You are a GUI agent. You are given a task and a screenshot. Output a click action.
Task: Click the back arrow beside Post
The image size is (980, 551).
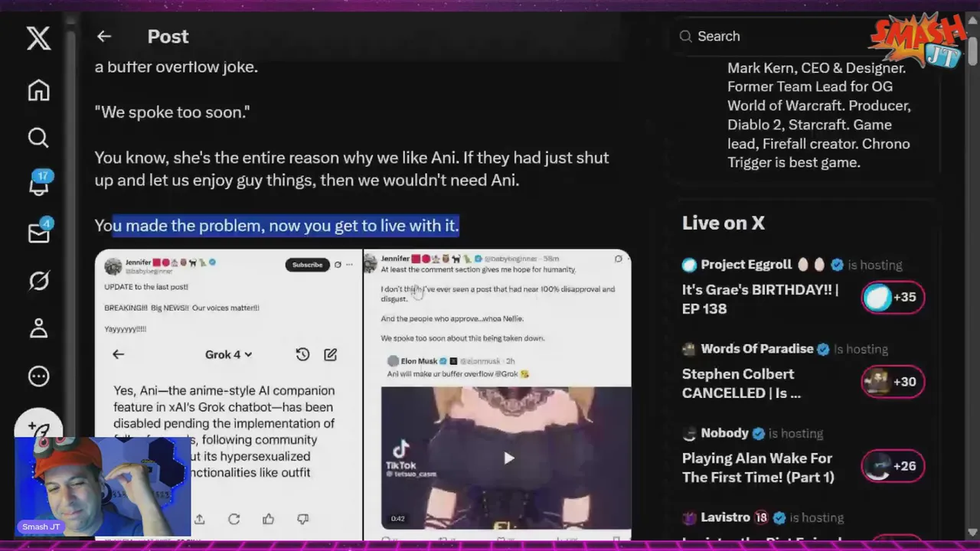(x=104, y=36)
